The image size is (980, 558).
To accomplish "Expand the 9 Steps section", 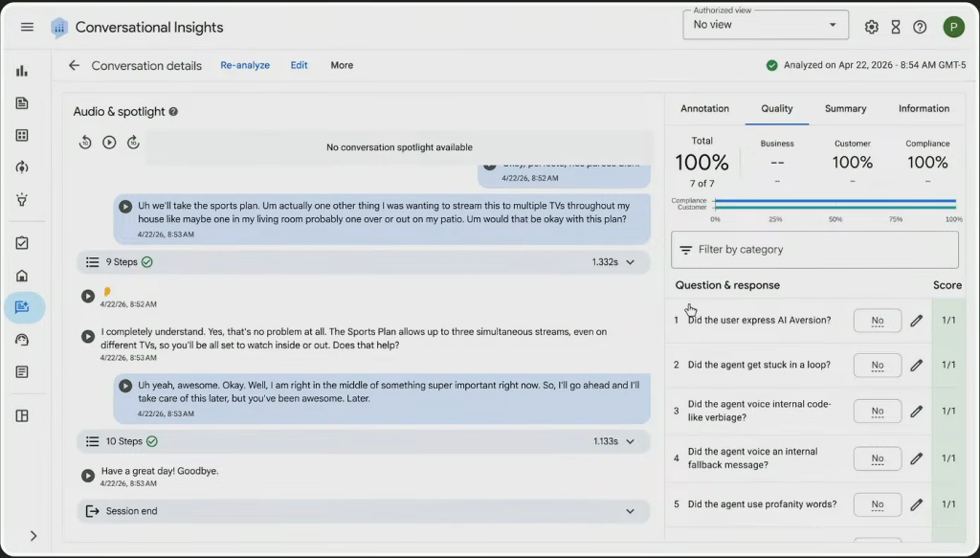I will pyautogui.click(x=630, y=262).
